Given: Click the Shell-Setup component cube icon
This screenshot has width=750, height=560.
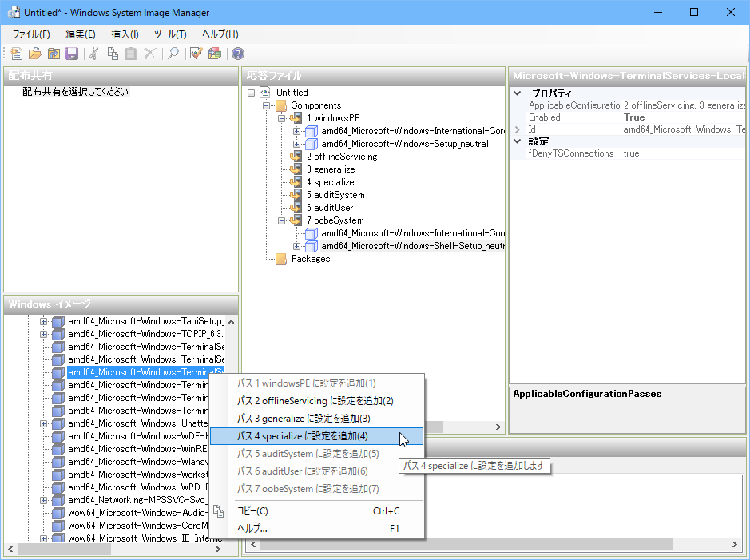Looking at the screenshot, I should 312,246.
